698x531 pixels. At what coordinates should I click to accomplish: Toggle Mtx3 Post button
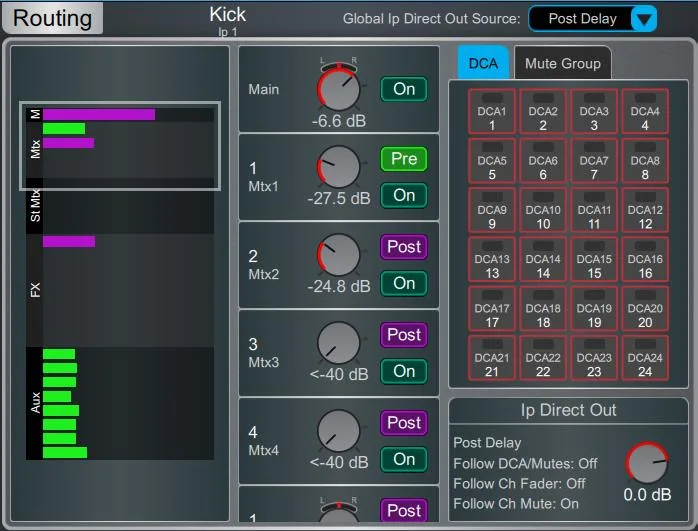point(404,335)
